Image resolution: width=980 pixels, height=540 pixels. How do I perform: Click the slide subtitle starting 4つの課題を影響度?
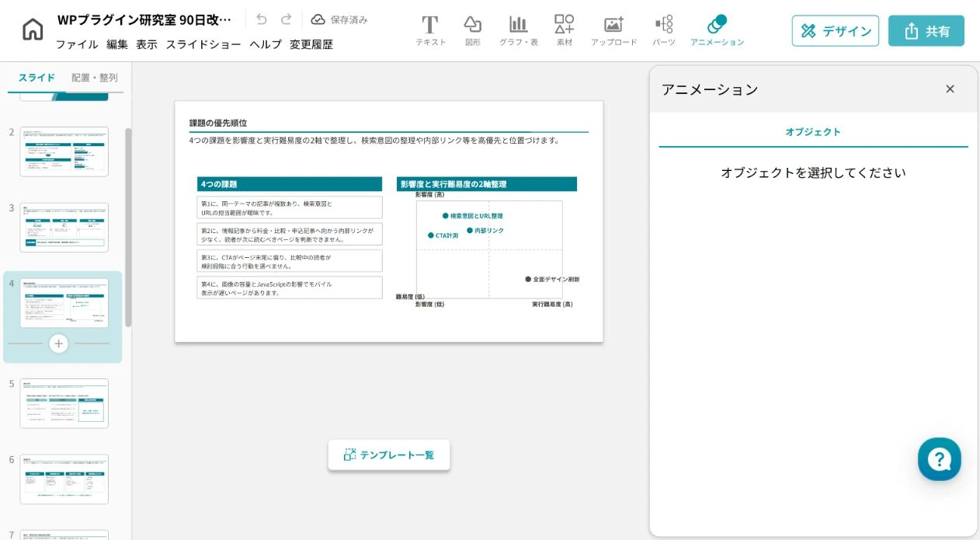click(374, 141)
